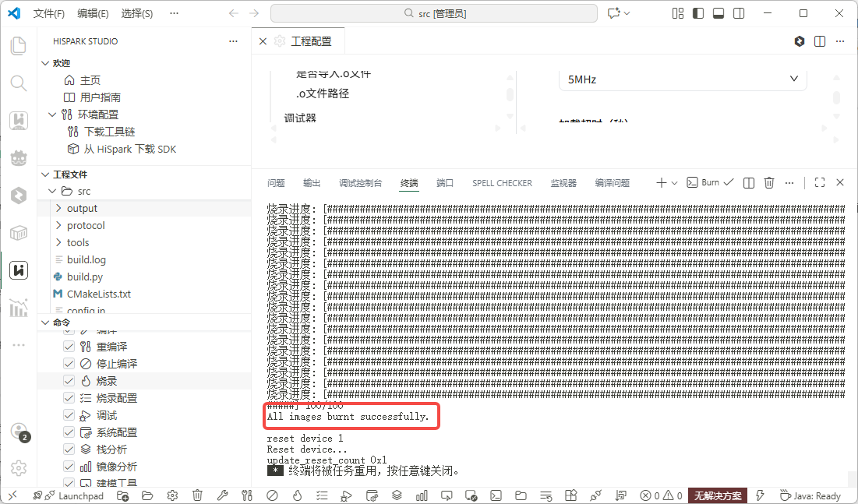Open 用户指南 in the welcome tree
This screenshot has width=858, height=504.
[100, 97]
